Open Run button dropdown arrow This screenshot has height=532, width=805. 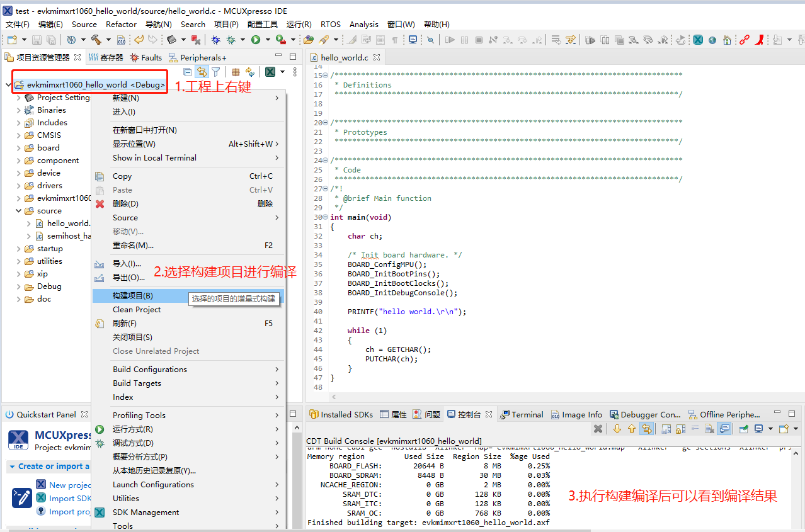coord(268,40)
